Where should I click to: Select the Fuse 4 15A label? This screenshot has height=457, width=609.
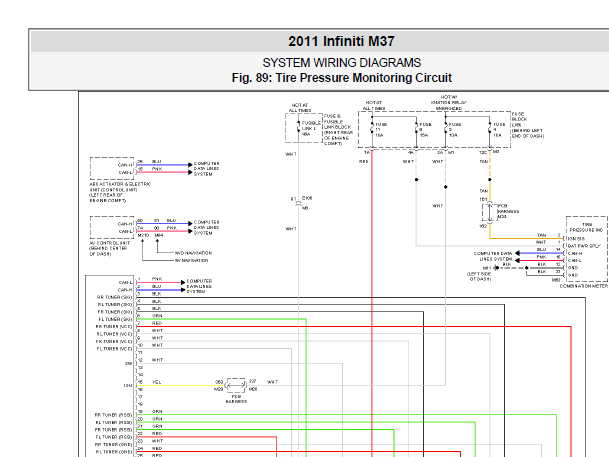[499, 130]
